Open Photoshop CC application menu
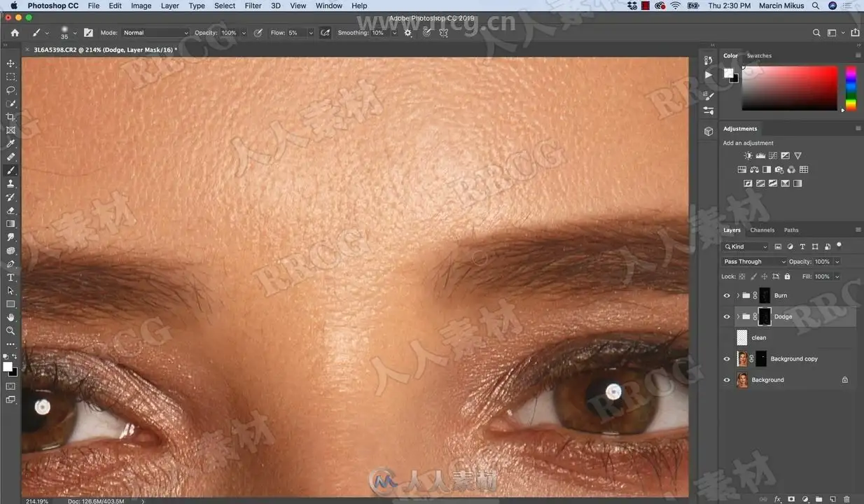 tap(53, 6)
